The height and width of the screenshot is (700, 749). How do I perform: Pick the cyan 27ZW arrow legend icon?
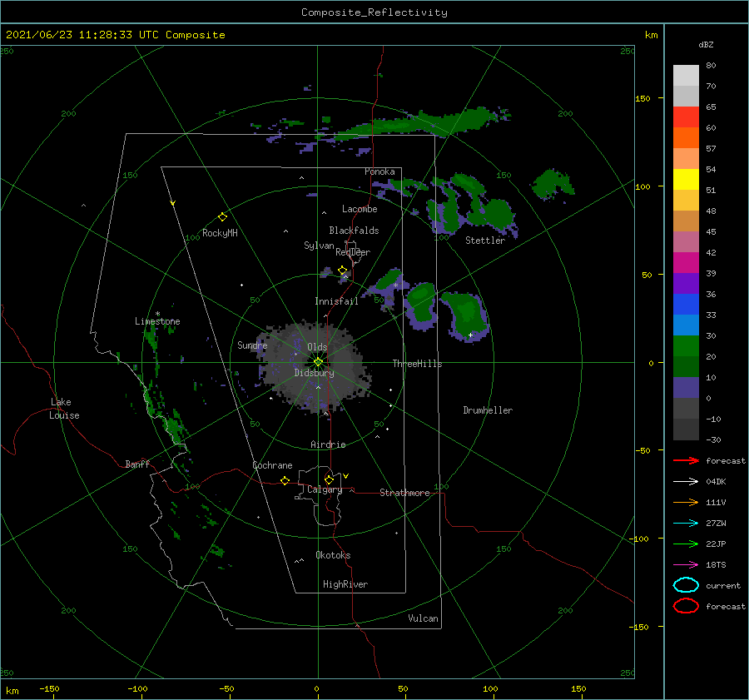[x=686, y=523]
